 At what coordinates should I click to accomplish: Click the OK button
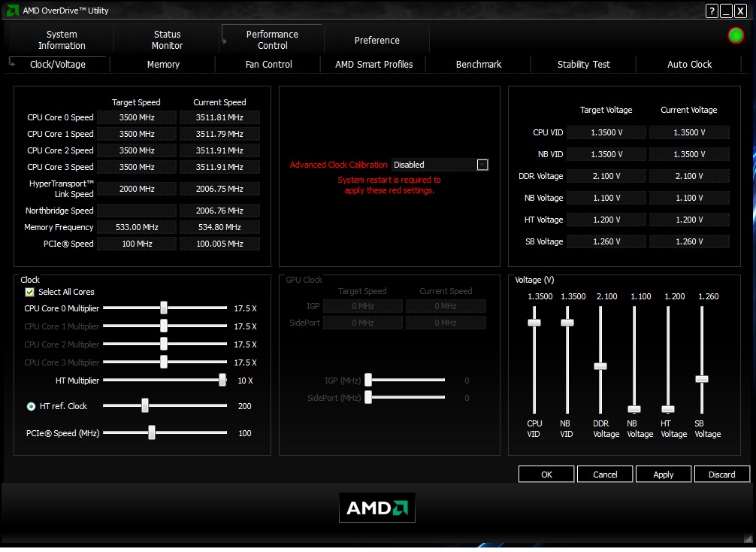coord(546,475)
